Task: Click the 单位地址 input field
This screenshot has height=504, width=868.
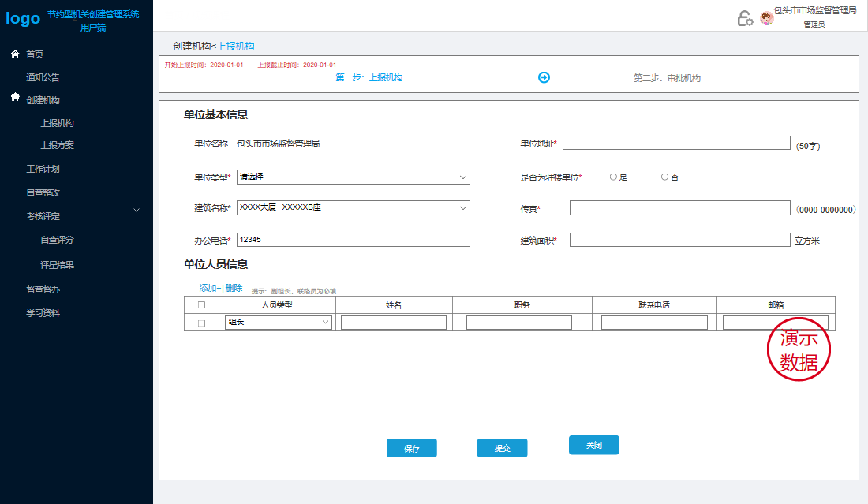Action: click(675, 143)
